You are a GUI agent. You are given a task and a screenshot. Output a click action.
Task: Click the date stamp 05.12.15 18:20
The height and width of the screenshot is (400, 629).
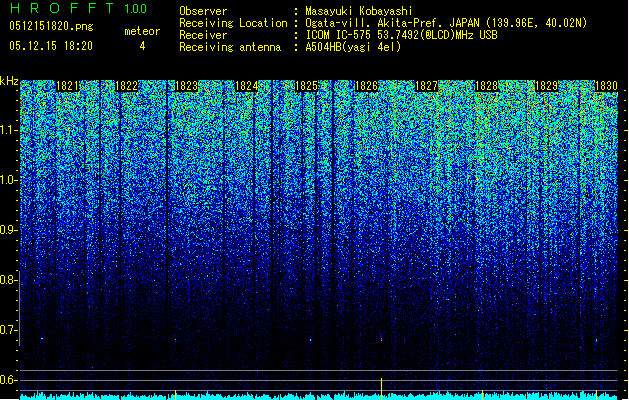click(51, 46)
